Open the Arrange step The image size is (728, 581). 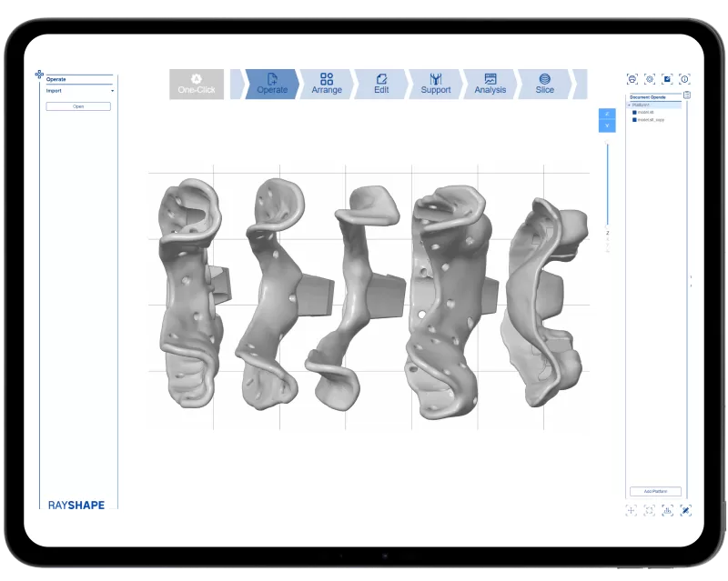tap(327, 84)
